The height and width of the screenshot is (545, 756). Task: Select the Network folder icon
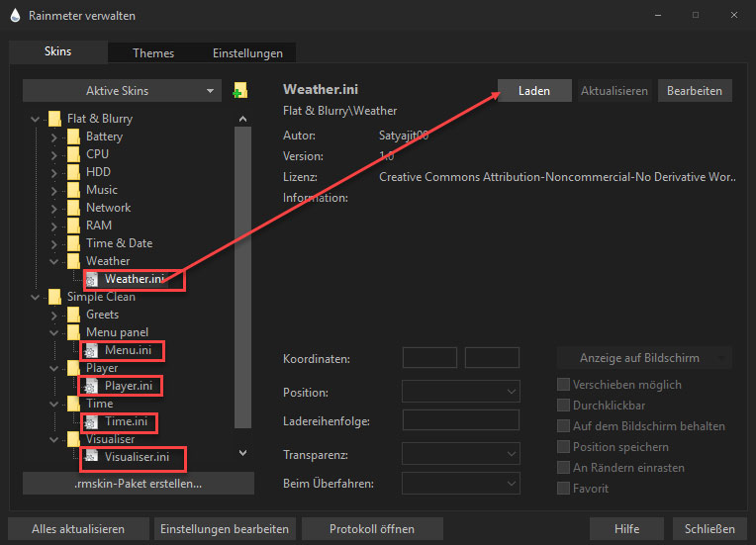coord(74,208)
